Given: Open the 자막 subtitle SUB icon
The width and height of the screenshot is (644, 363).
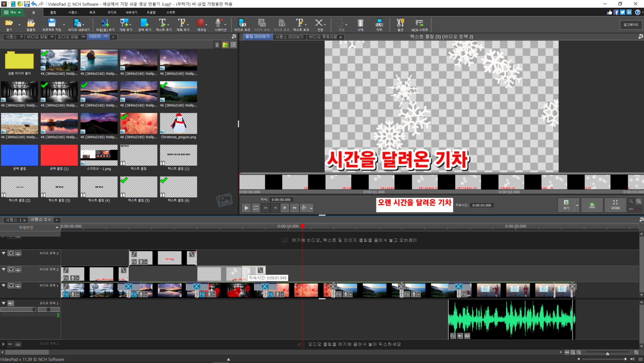Looking at the screenshot, I should 379,25.
